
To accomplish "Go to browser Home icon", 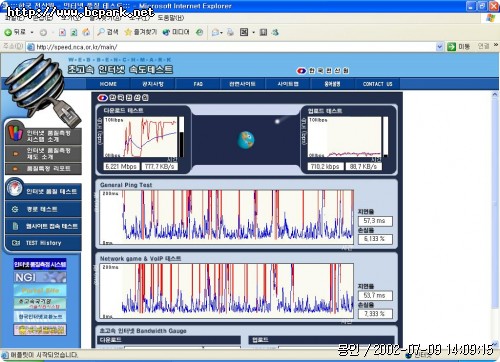I will (86, 32).
